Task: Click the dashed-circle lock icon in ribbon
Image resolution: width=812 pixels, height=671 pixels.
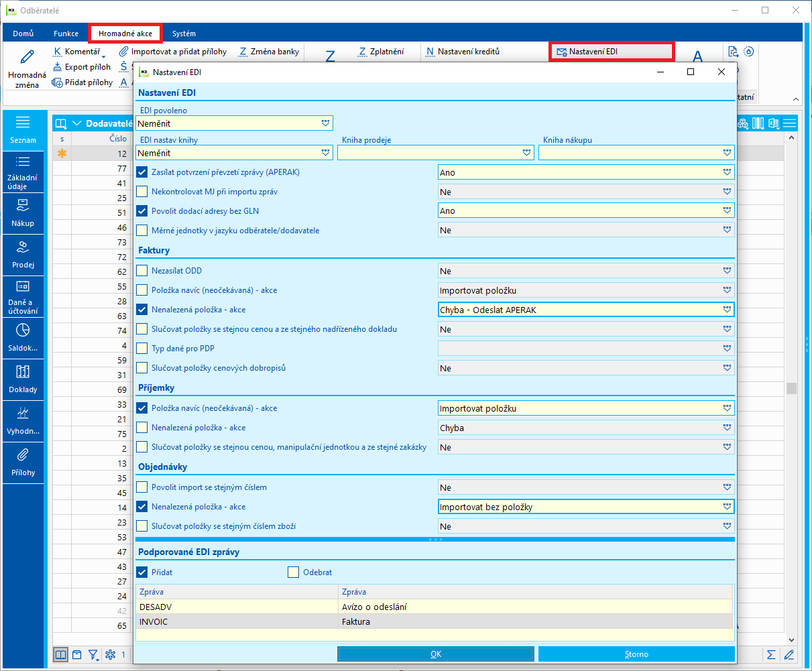Action: [749, 52]
